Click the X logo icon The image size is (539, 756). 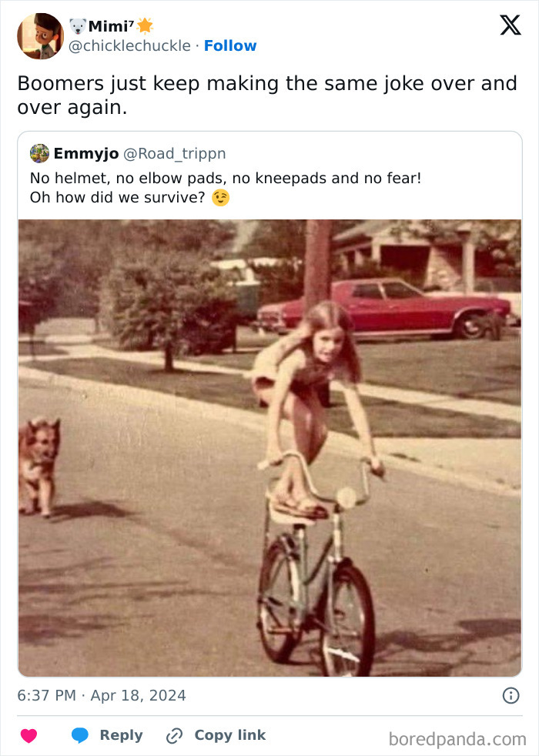(x=510, y=26)
